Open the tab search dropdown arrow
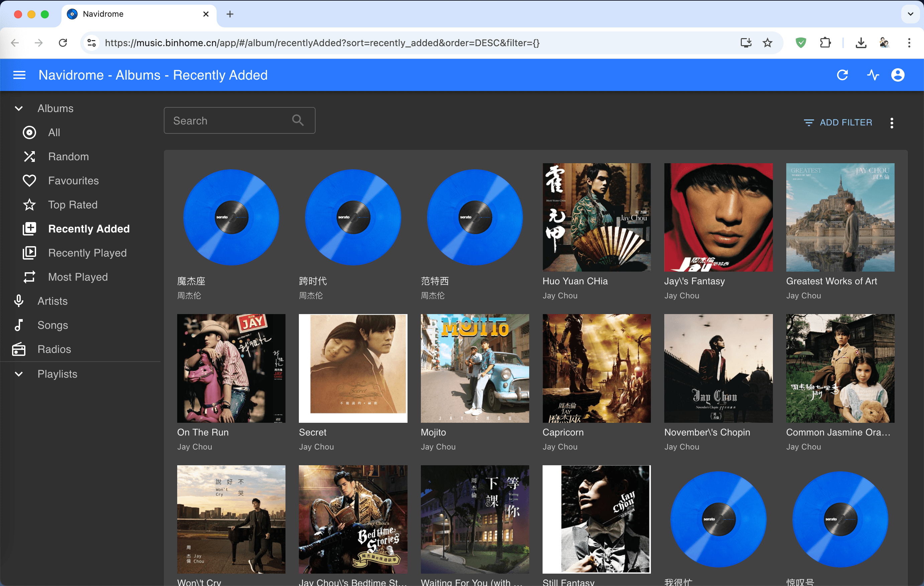924x586 pixels. (910, 14)
